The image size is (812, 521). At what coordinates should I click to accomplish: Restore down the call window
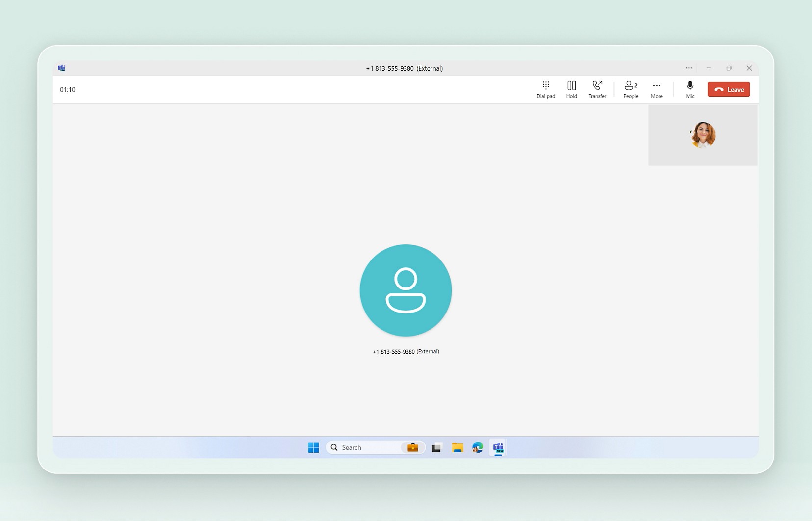tap(729, 68)
